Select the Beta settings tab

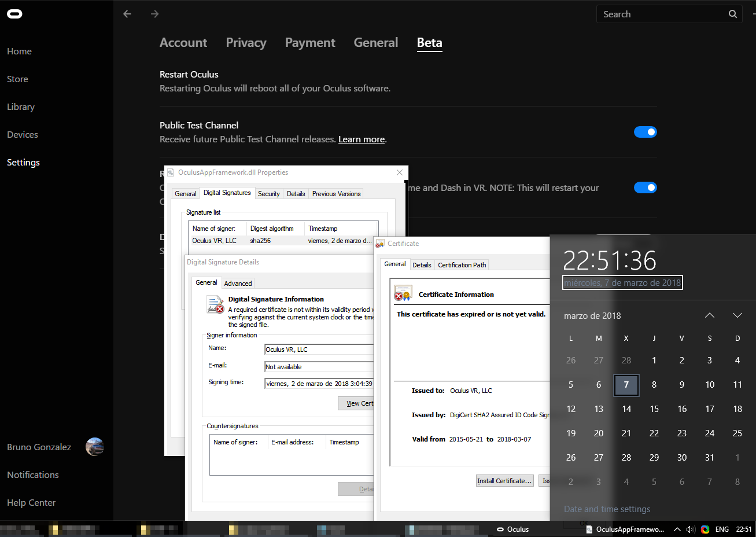point(430,43)
